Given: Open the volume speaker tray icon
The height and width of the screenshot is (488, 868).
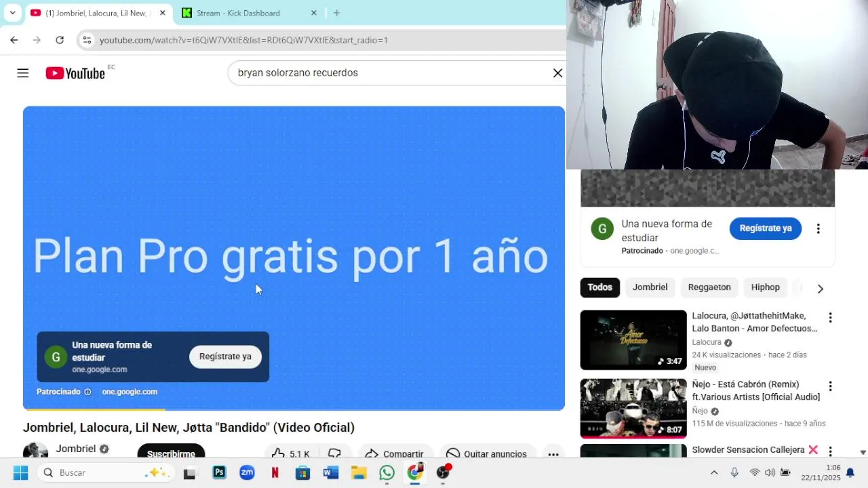Looking at the screenshot, I should click(770, 472).
